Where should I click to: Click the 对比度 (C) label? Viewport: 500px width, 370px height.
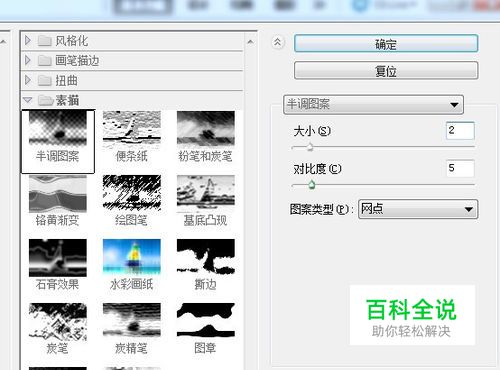[x=317, y=169]
